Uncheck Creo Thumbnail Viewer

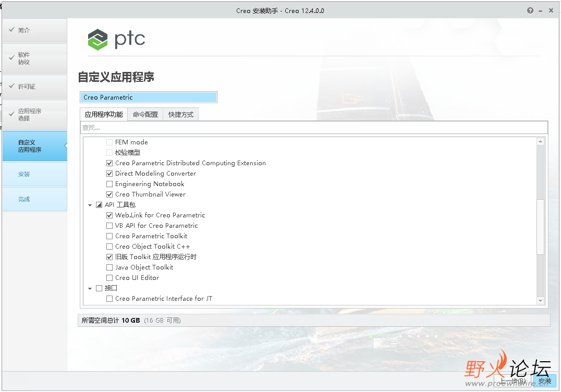(x=109, y=194)
